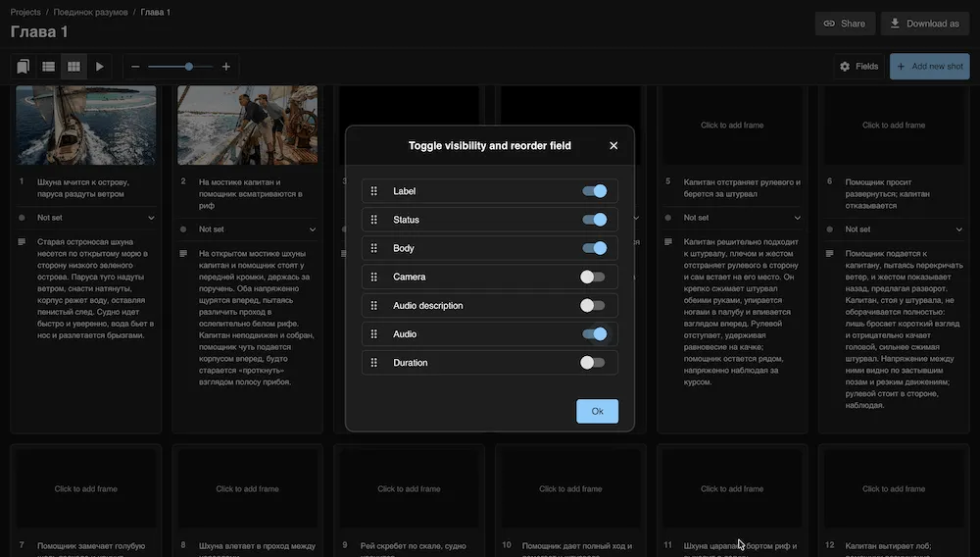Click shot 1 status dot icon

[x=22, y=218]
